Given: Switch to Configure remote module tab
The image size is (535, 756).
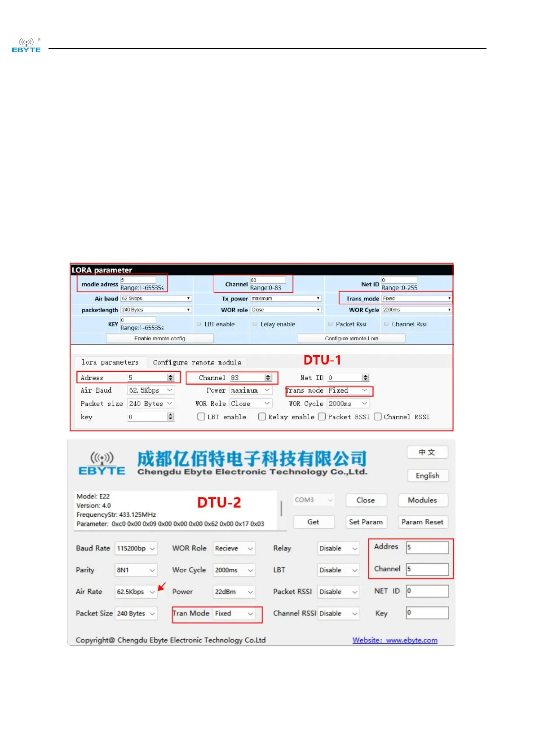Looking at the screenshot, I should tap(197, 362).
